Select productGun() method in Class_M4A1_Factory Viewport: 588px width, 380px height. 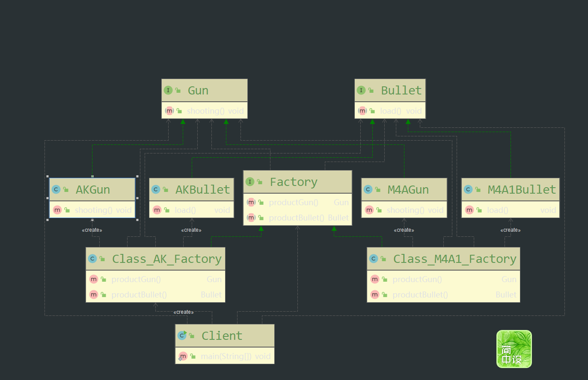point(417,279)
